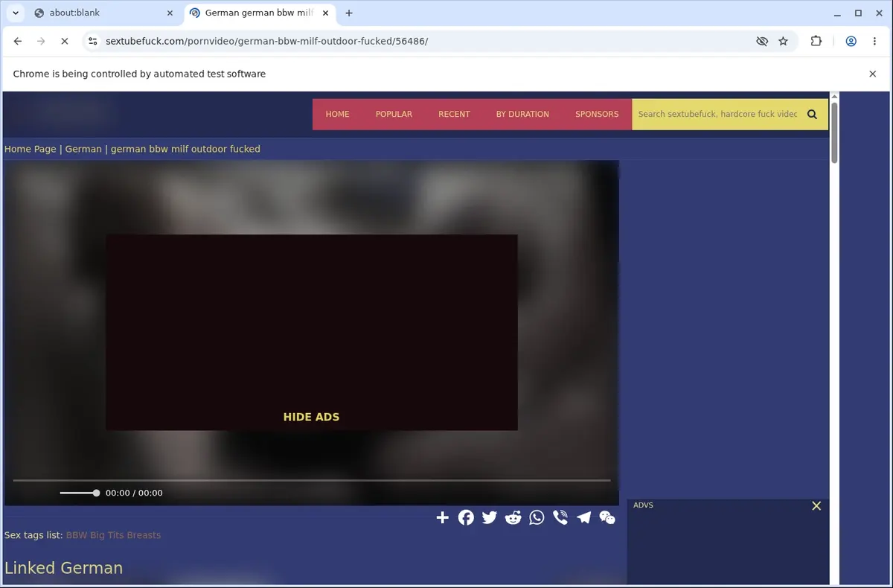
Task: Adjust the video volume slider
Action: [x=80, y=493]
